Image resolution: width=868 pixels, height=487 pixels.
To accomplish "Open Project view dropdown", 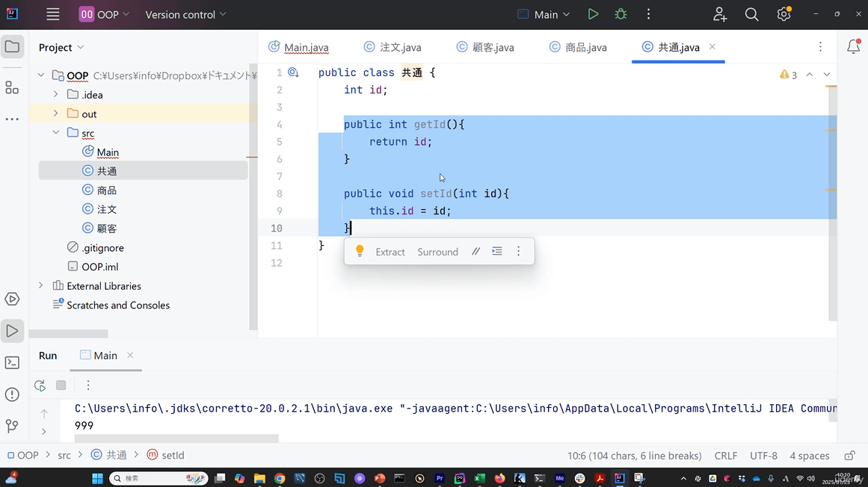I will tap(61, 48).
